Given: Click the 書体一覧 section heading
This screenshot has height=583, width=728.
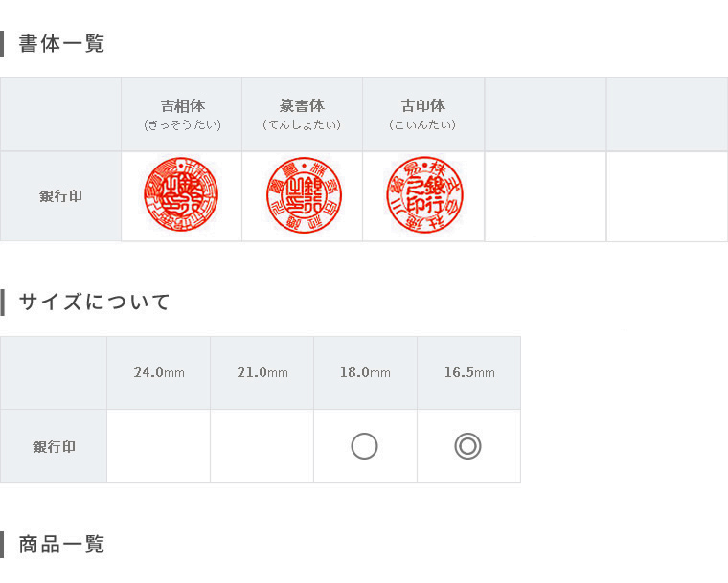Looking at the screenshot, I should (61, 44).
